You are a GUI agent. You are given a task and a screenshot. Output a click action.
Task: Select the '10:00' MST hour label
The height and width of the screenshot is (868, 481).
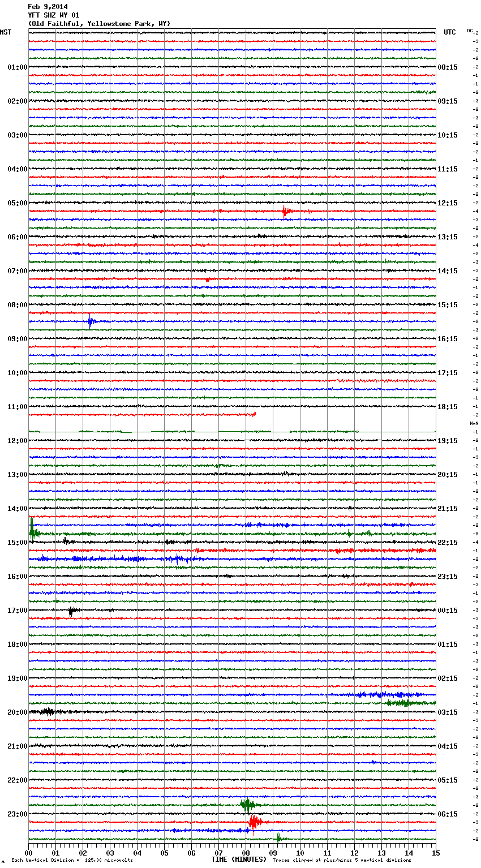18,373
